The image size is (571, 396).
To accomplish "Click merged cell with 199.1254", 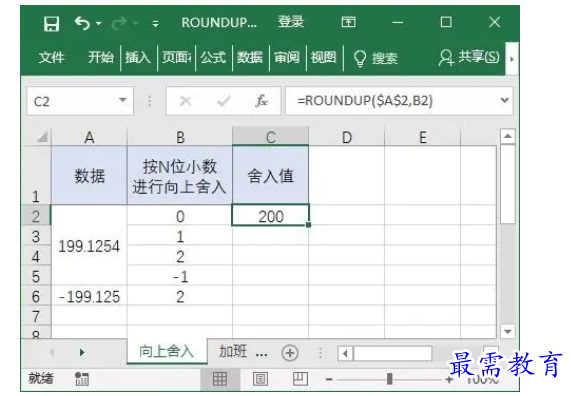I will (89, 245).
